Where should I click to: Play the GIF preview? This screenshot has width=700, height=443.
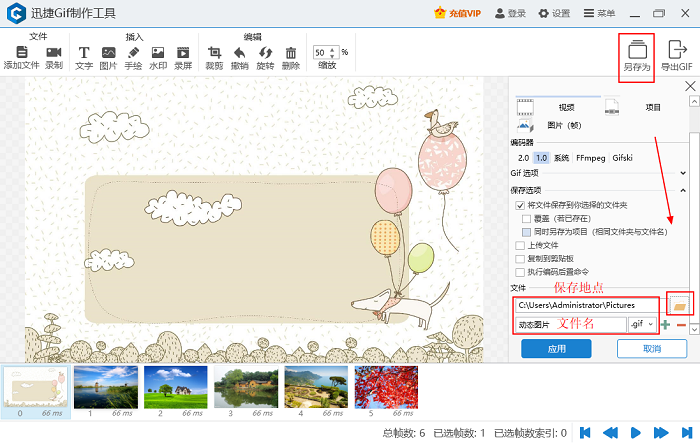(635, 433)
